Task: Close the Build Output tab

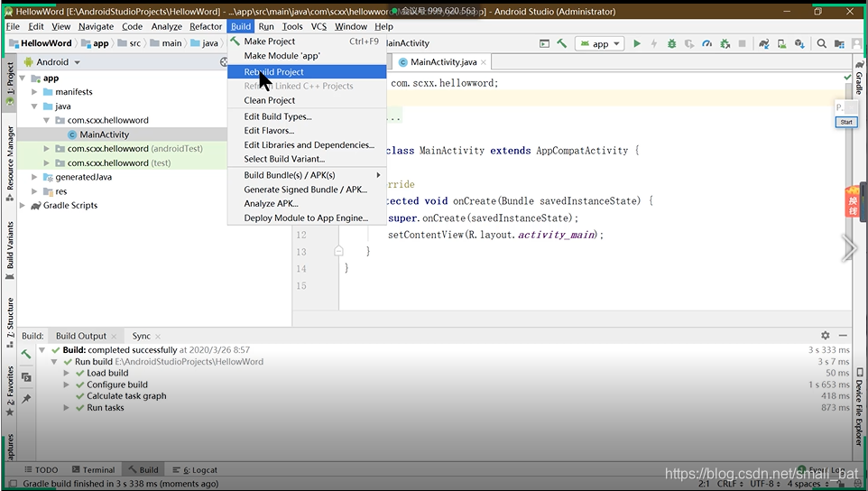Action: [114, 337]
